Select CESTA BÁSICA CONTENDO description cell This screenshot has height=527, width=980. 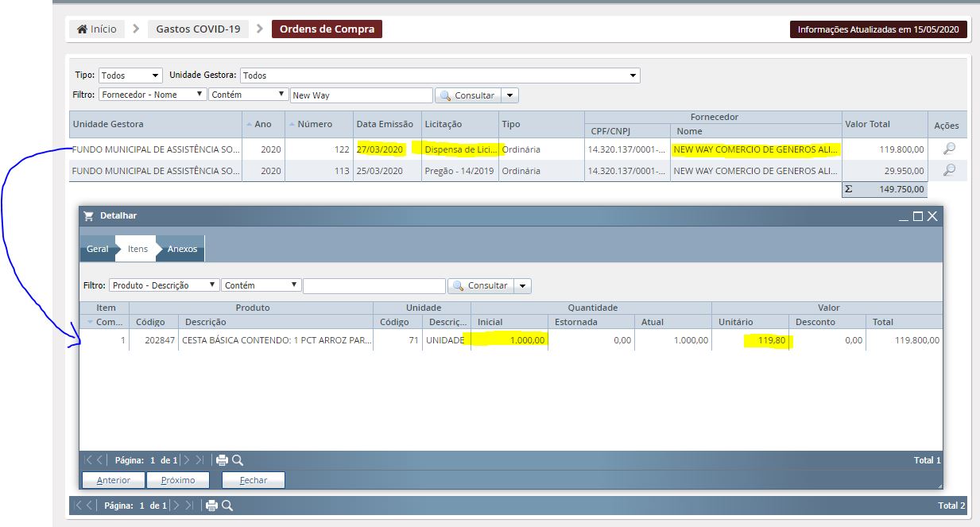click(276, 340)
